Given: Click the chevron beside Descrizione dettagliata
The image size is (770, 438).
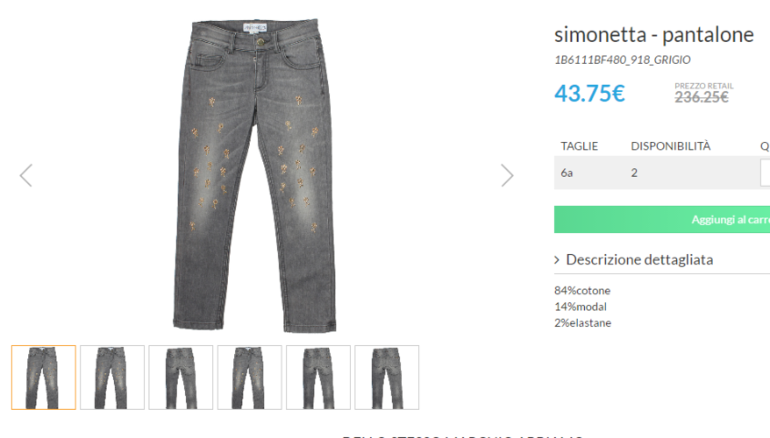Looking at the screenshot, I should click(557, 260).
